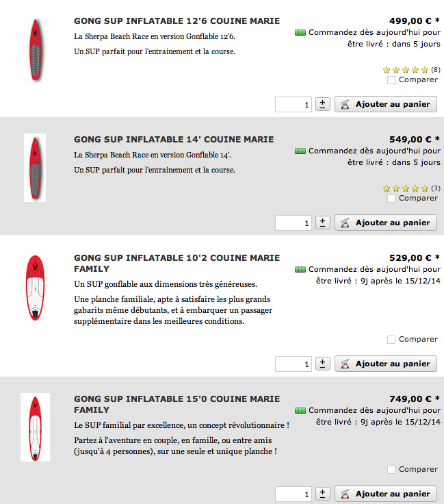Open the 15'0 Couine Marie Family board image
Screen dimensions: 444x504
[x=35, y=427]
